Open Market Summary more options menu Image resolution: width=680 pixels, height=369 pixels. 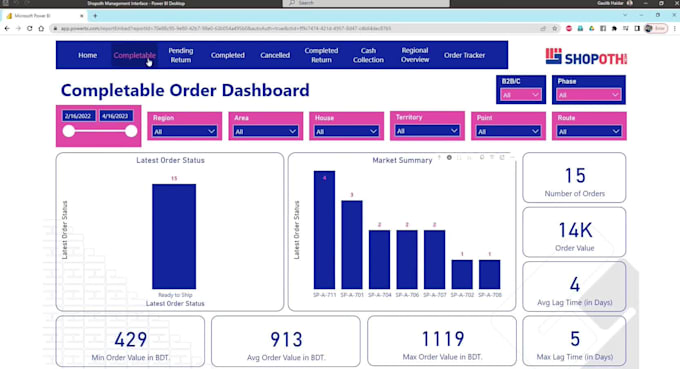coord(512,158)
